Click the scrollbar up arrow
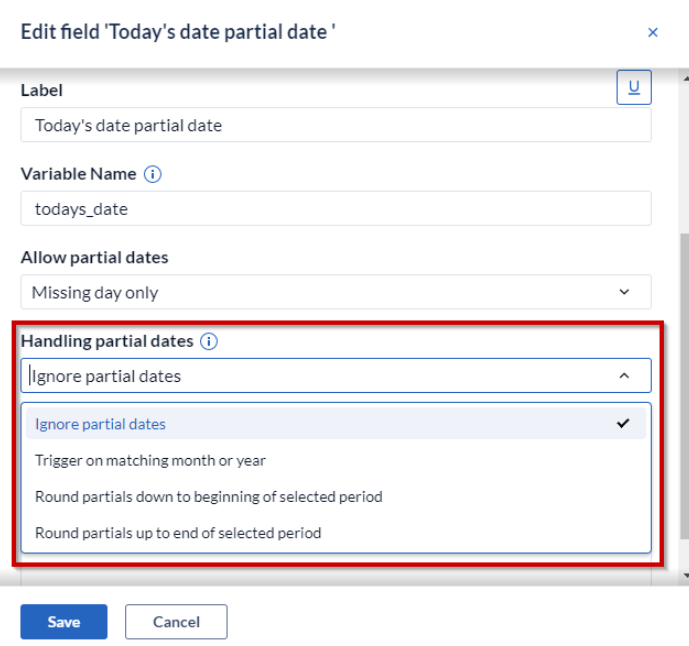Screen dimensions: 689x646 tap(685, 78)
